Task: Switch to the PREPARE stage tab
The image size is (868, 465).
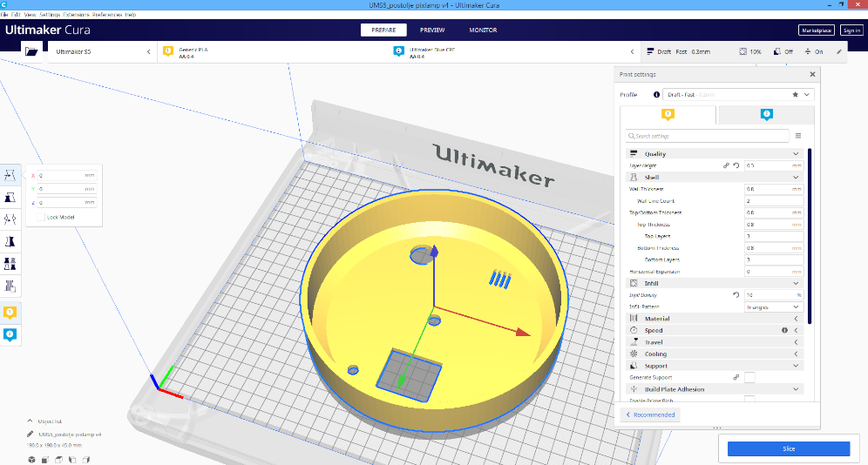Action: click(x=383, y=30)
